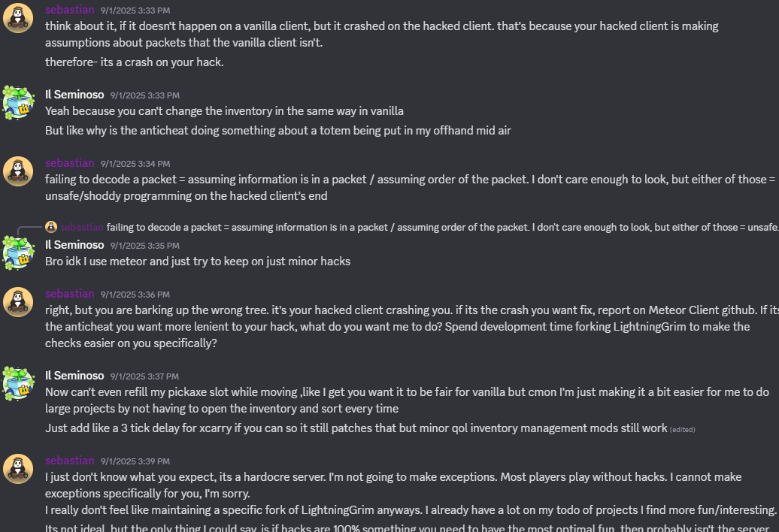Image resolution: width=779 pixels, height=532 pixels.
Task: Click sebastian's avatar on the 3:39 PM message
Action: coord(18,467)
